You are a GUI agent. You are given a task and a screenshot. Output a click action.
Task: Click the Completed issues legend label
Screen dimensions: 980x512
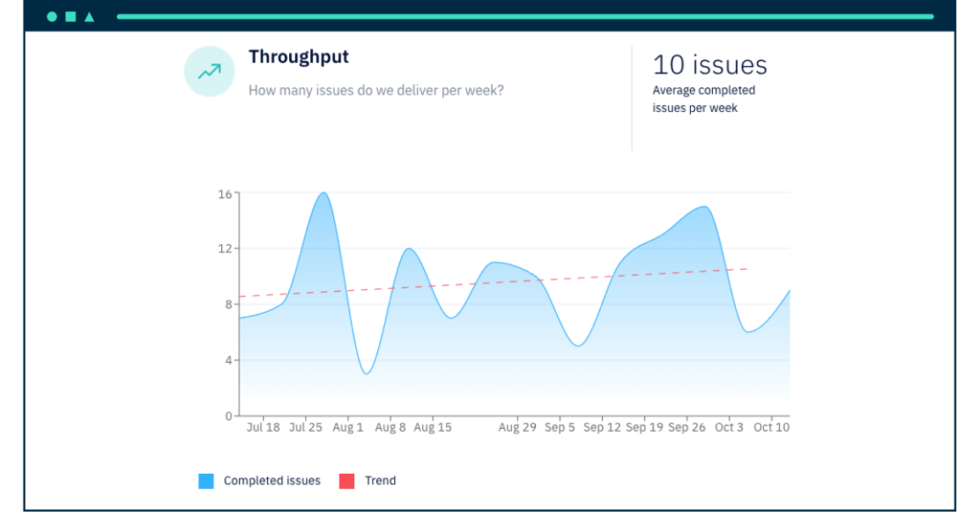tap(272, 480)
